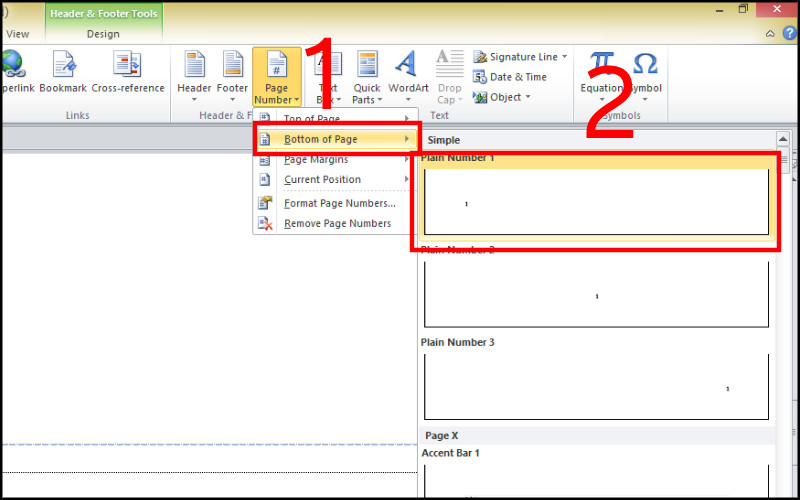Open the Page Margins submenu
Screen dimensions: 800x500
[x=336, y=160]
